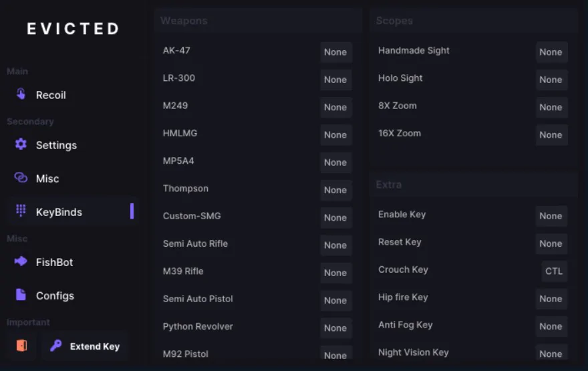588x371 pixels.
Task: Change the Crouch Key CTL binding
Action: coord(554,271)
